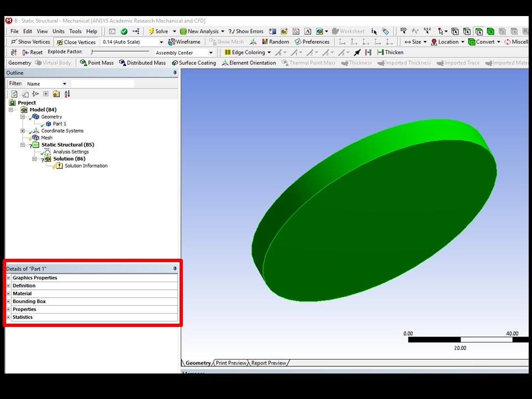Select the edge selection filter cube icon
Screen dimensions: 532x399
click(x=467, y=31)
